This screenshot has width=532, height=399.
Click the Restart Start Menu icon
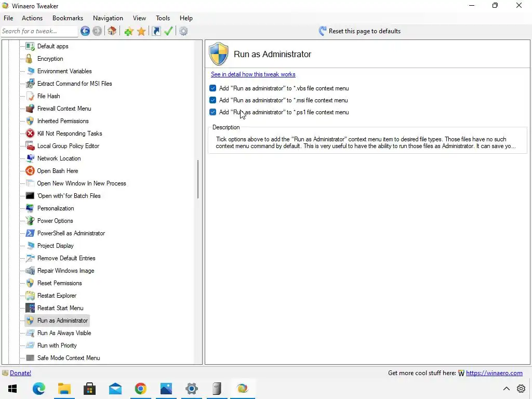tap(30, 308)
